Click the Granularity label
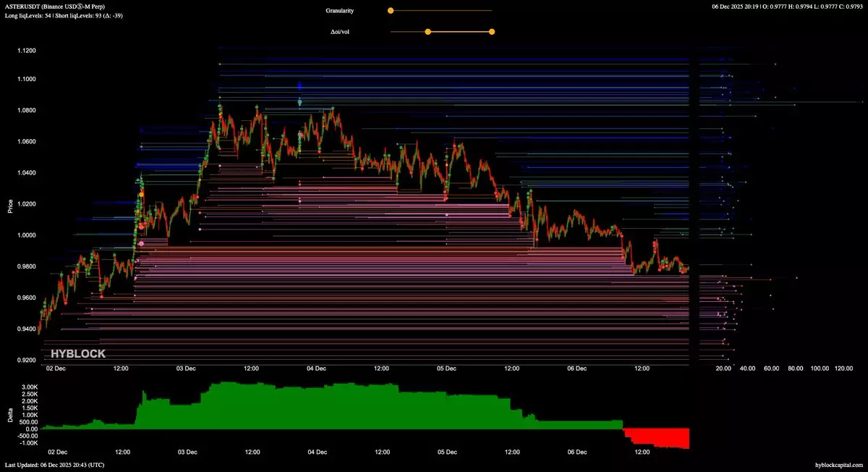868x472 pixels. [x=340, y=11]
